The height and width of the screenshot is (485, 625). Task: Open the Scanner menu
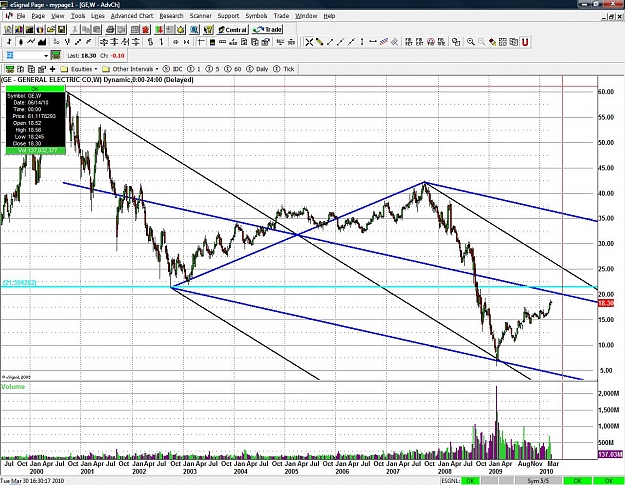[200, 16]
